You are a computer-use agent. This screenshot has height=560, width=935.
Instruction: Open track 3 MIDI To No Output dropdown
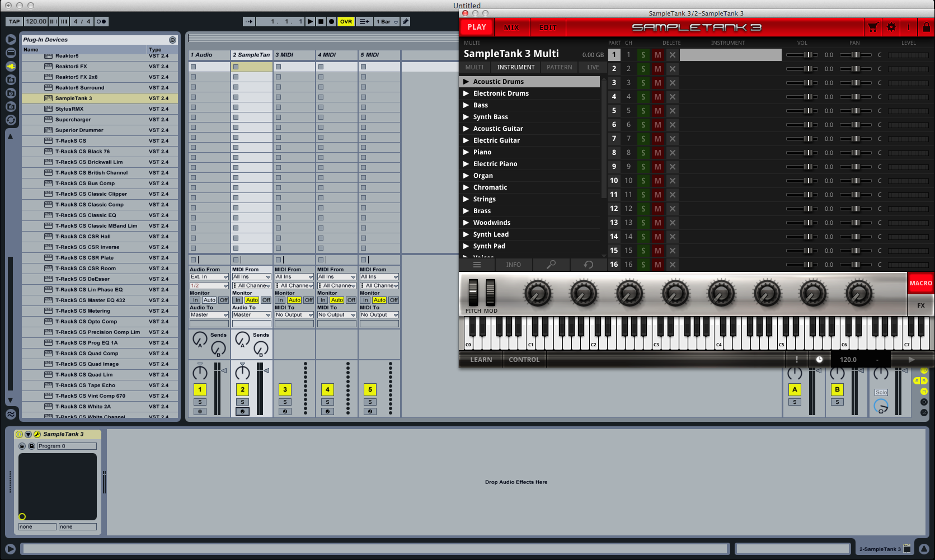click(294, 315)
